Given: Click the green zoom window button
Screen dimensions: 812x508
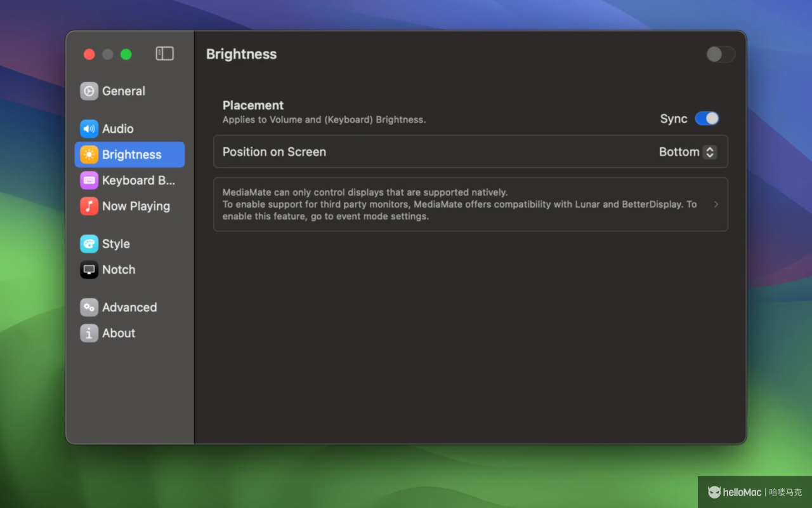Looking at the screenshot, I should (126, 54).
